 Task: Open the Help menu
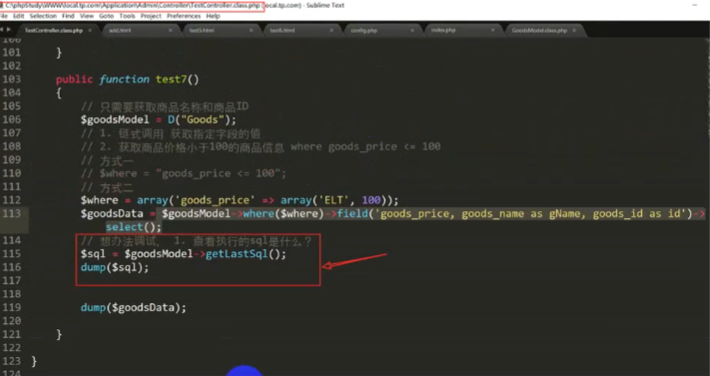213,16
